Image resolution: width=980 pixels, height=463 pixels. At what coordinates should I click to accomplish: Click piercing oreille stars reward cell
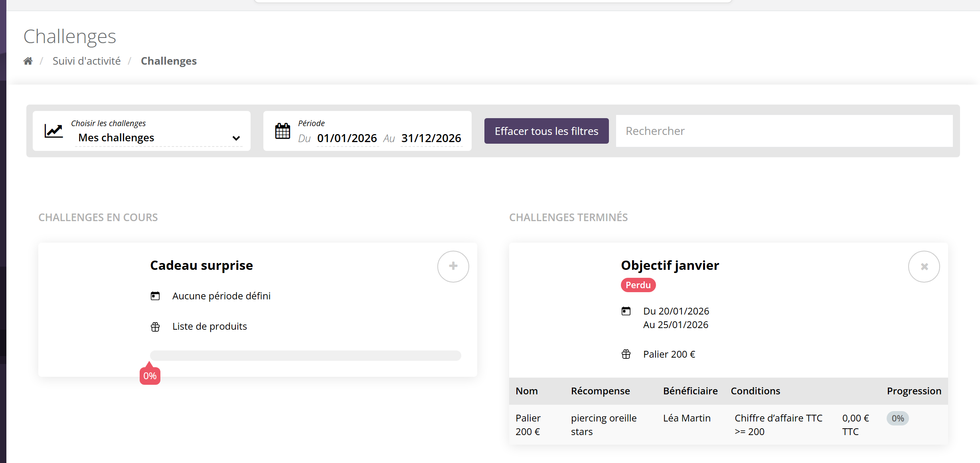(604, 425)
